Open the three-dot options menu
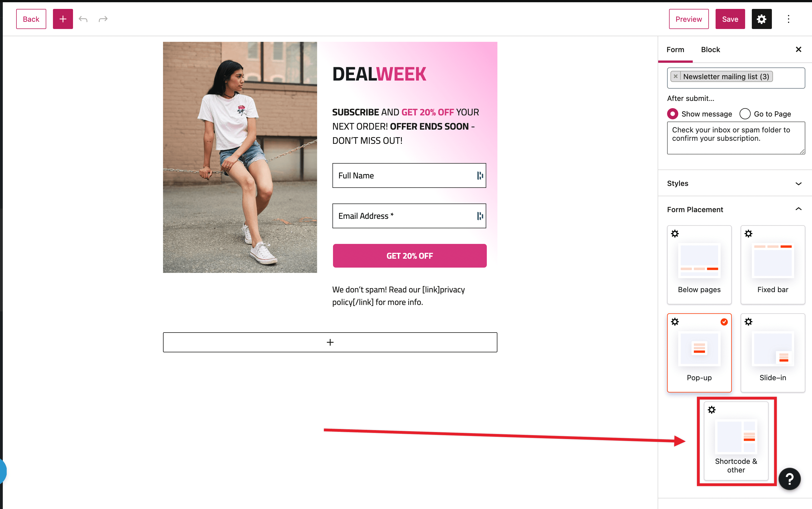The width and height of the screenshot is (812, 509). click(788, 19)
